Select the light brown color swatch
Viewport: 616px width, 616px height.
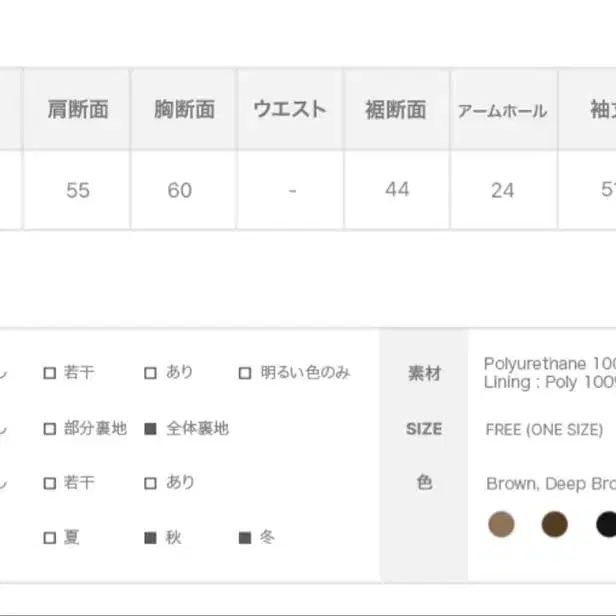[x=501, y=523]
